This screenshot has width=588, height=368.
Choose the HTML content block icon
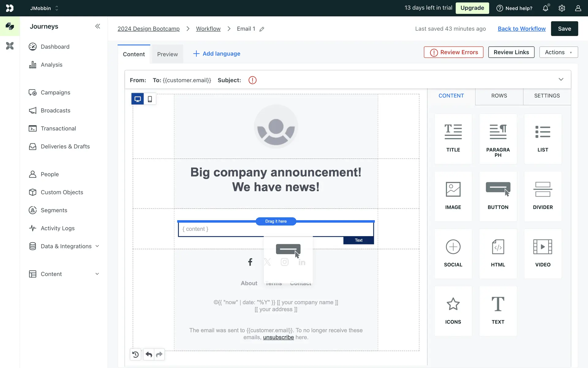coord(498,247)
